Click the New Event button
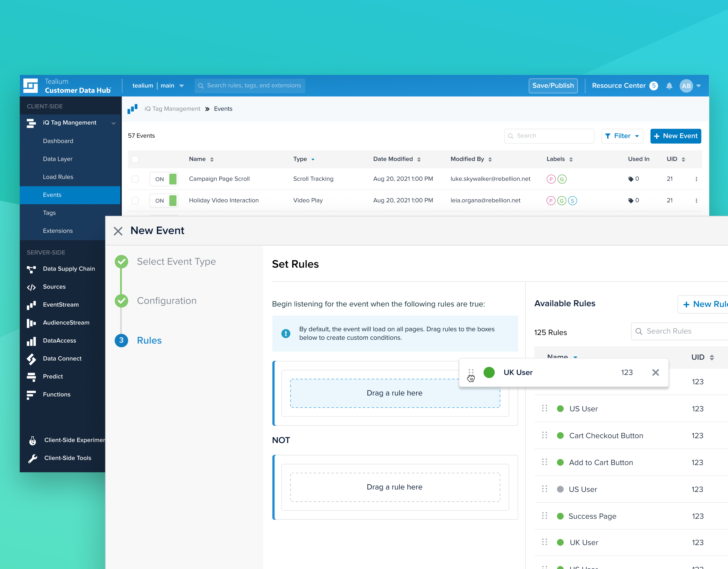The height and width of the screenshot is (569, 728). pos(676,136)
